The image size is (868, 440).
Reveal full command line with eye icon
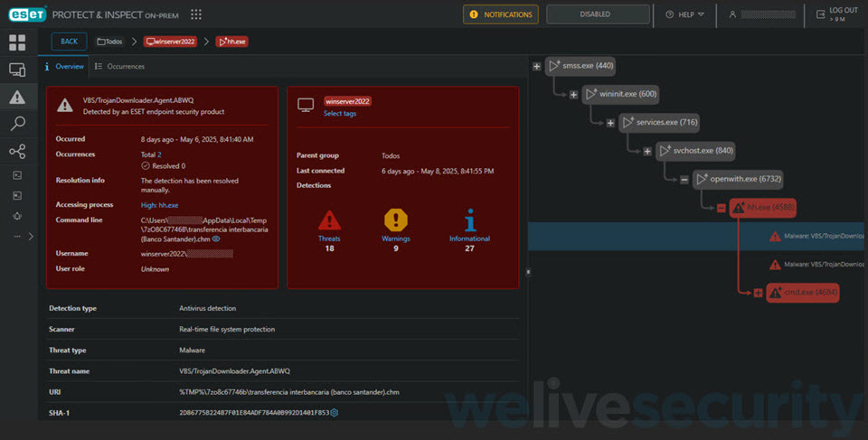coord(216,239)
